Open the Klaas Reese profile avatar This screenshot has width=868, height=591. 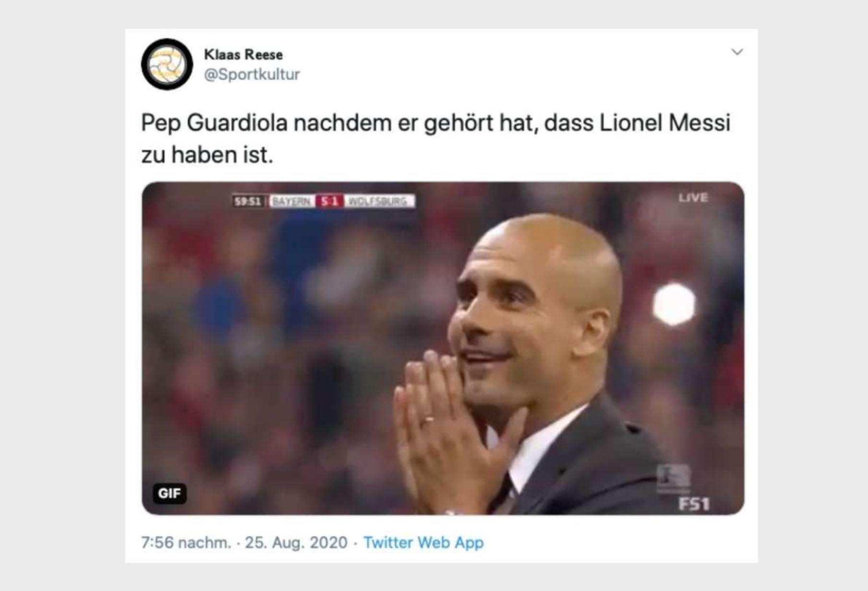click(x=167, y=64)
